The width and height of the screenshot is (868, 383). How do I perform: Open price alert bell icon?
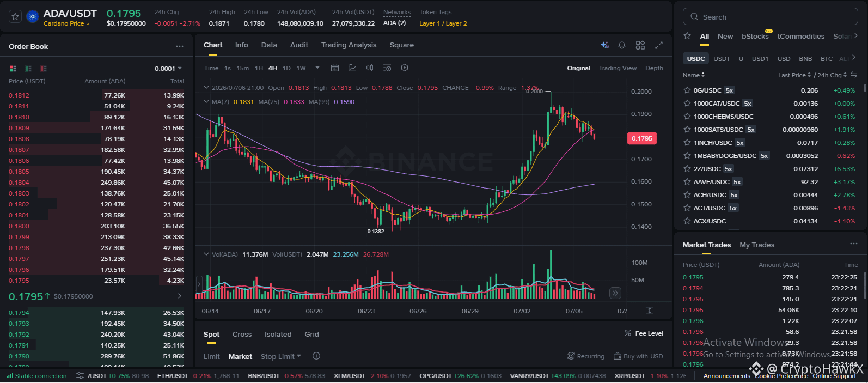point(622,45)
